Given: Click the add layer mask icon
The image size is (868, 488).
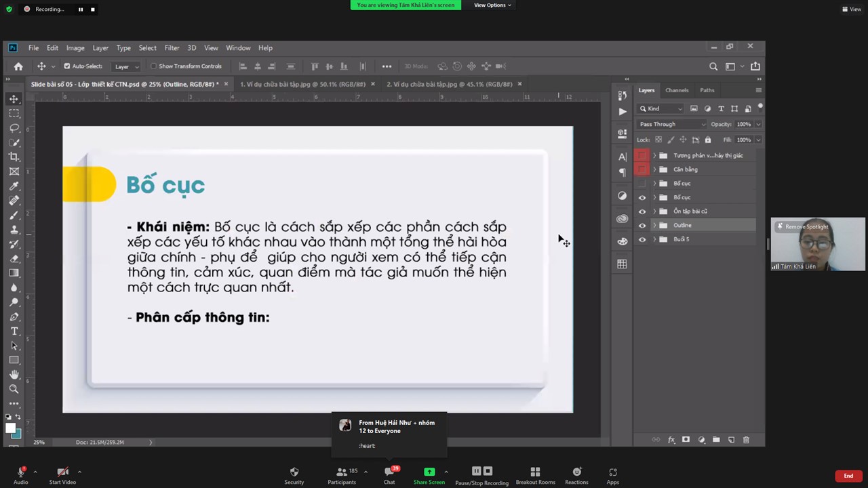Looking at the screenshot, I should pyautogui.click(x=686, y=440).
